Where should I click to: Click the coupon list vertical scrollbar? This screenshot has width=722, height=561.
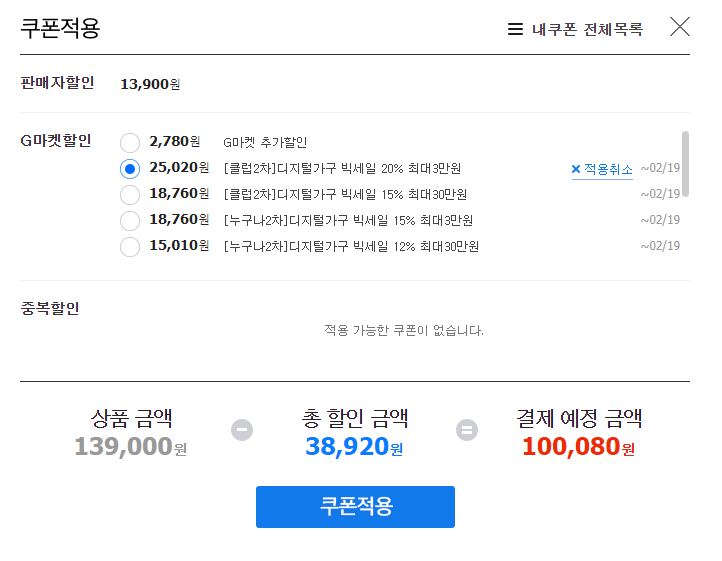(x=685, y=164)
